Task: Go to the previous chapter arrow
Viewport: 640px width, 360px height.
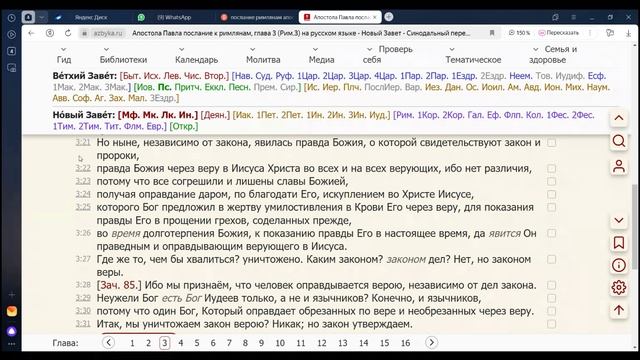Action: 108,342
